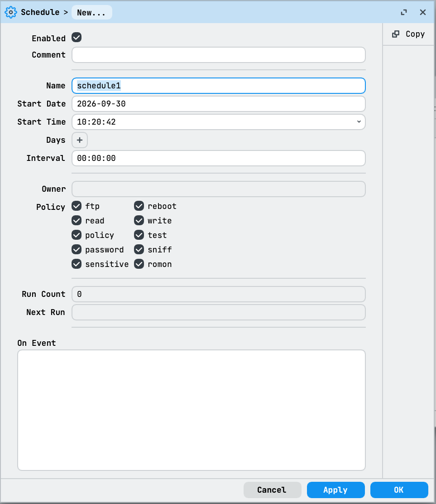Click the On Event label
Screen dimensions: 436x504
tap(37, 343)
